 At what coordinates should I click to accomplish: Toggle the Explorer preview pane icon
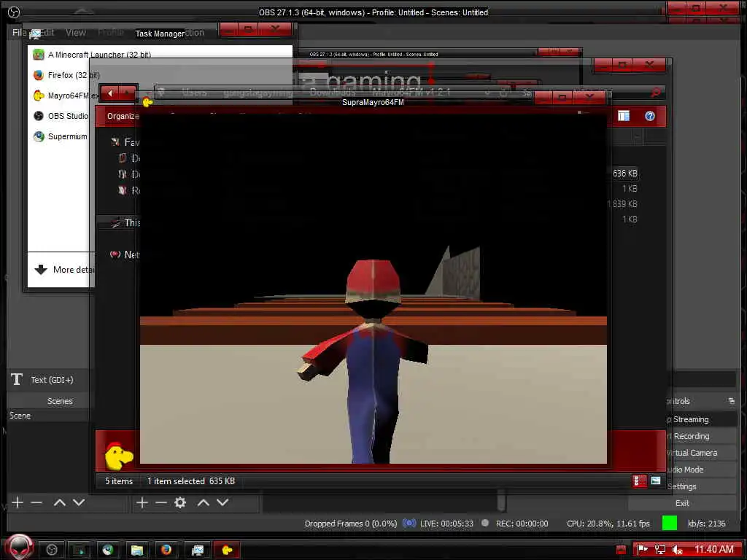point(624,116)
